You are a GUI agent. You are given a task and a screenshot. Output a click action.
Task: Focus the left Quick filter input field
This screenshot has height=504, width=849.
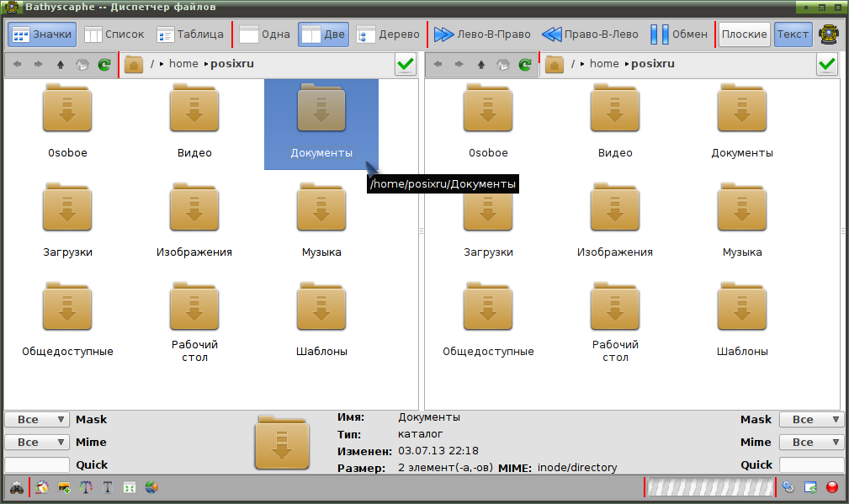point(37,464)
